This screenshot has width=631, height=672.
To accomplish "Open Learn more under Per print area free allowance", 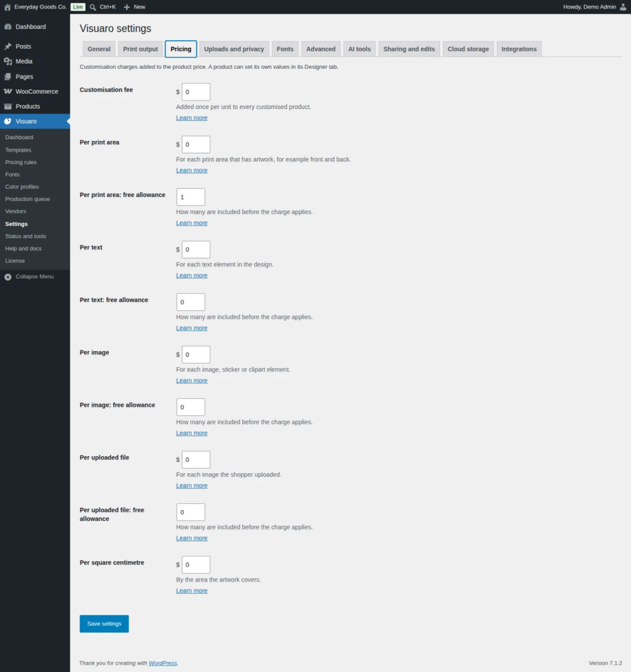I will point(192,223).
